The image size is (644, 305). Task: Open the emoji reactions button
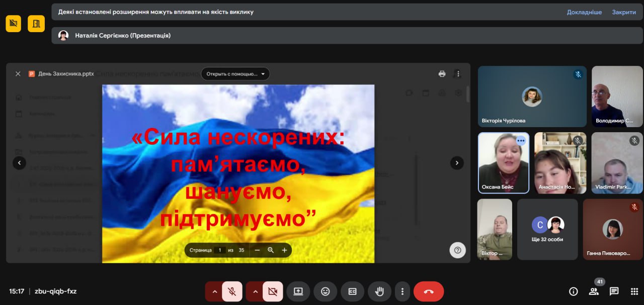point(326,291)
